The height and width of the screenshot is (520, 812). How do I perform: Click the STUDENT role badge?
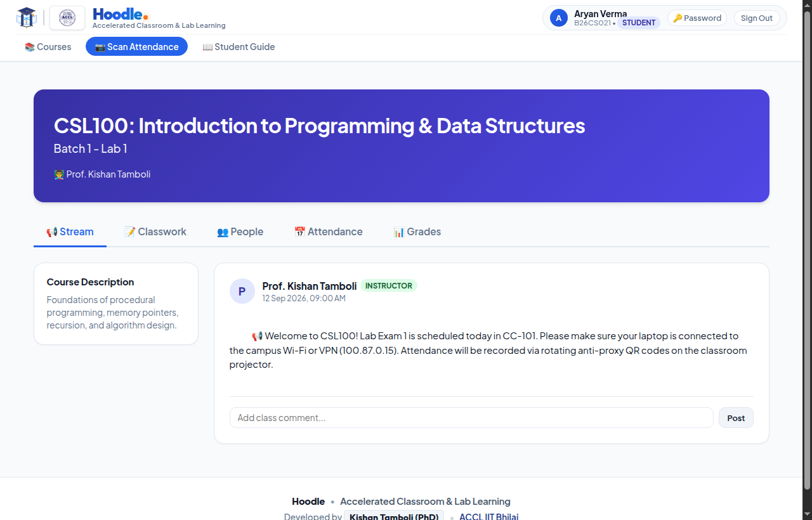coord(639,23)
